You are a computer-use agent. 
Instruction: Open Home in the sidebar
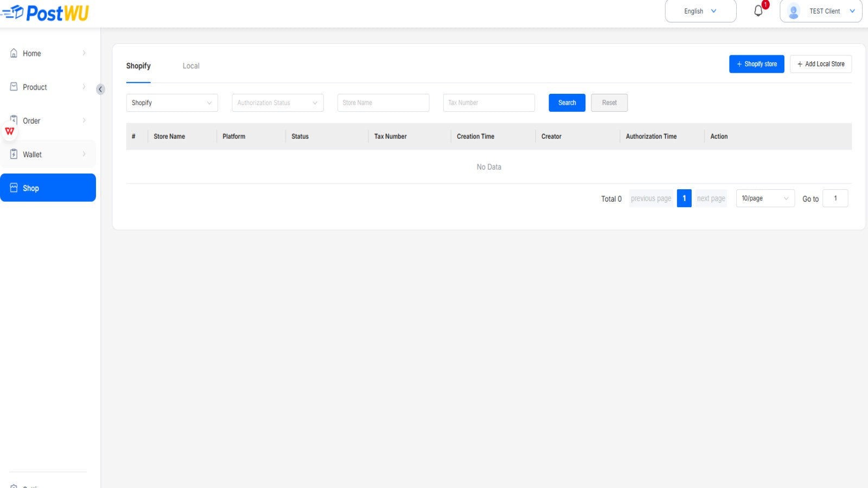(48, 53)
